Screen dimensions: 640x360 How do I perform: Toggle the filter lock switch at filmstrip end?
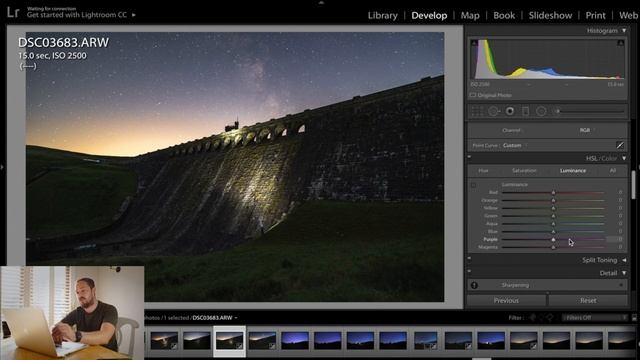634,318
